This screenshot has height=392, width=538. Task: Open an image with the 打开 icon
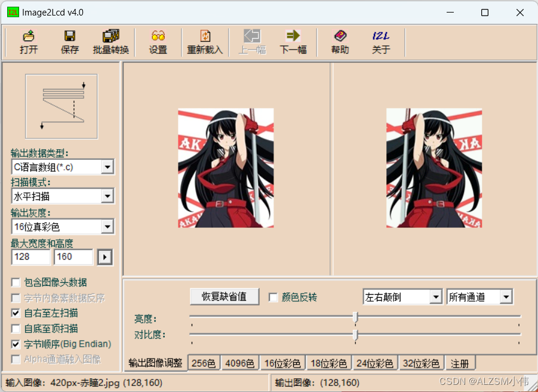[29, 42]
